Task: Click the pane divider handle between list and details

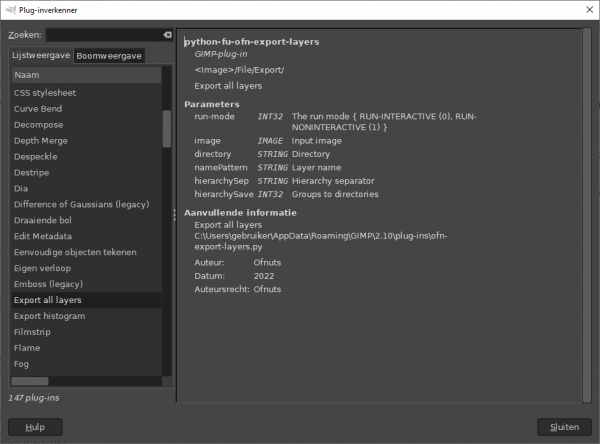Action: (174, 215)
